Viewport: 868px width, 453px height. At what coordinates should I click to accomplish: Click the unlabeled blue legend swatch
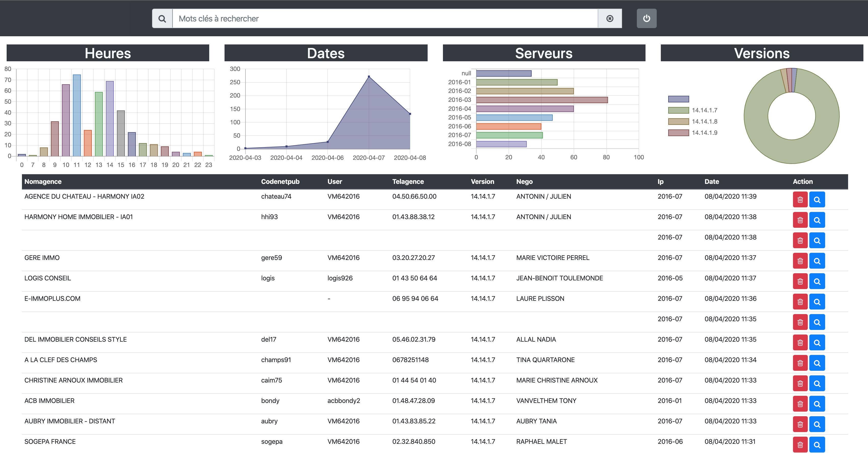point(678,99)
